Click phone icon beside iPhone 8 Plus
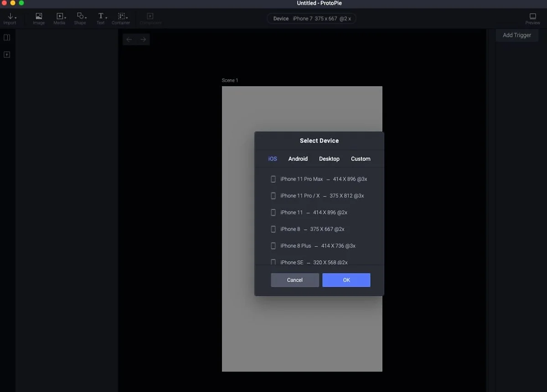Viewport: 547px width, 392px height. pyautogui.click(x=273, y=246)
